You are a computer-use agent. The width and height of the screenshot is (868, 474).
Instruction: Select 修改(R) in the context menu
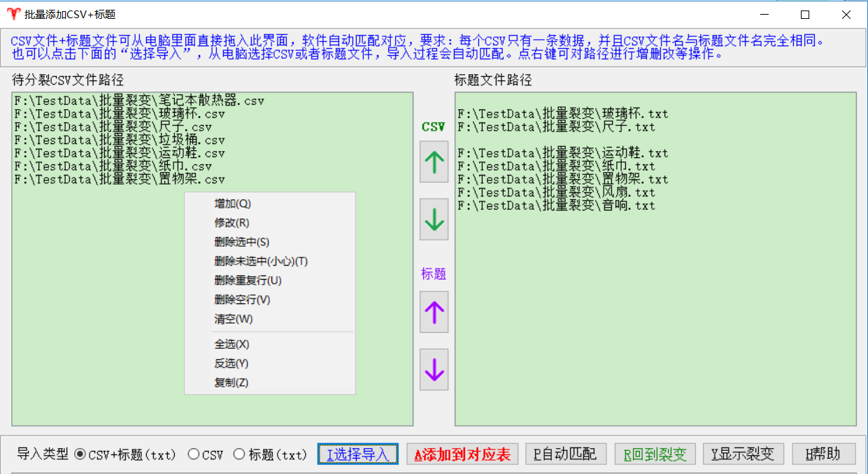(232, 223)
